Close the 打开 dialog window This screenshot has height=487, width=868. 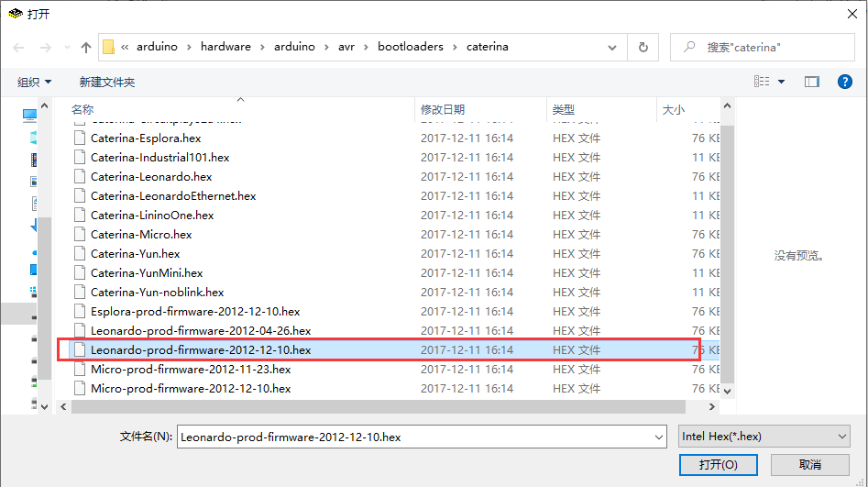pyautogui.click(x=852, y=14)
